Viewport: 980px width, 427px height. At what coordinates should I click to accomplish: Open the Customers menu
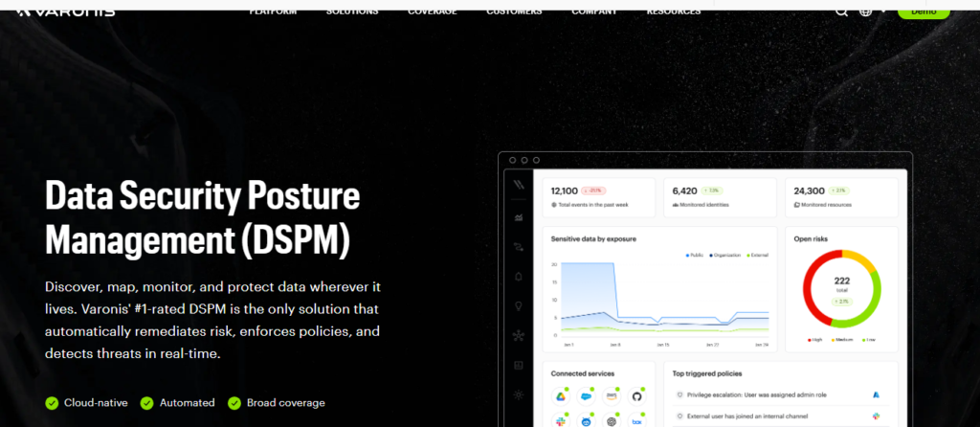pyautogui.click(x=514, y=11)
